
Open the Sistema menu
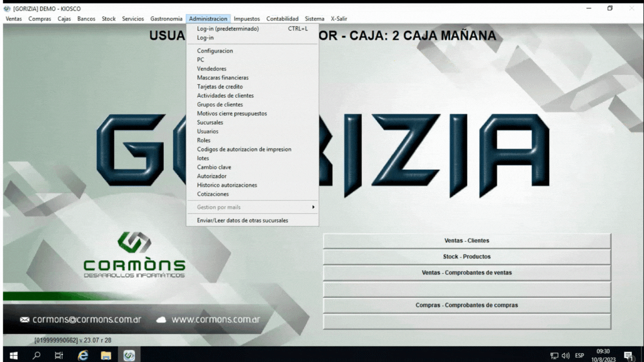click(315, 19)
